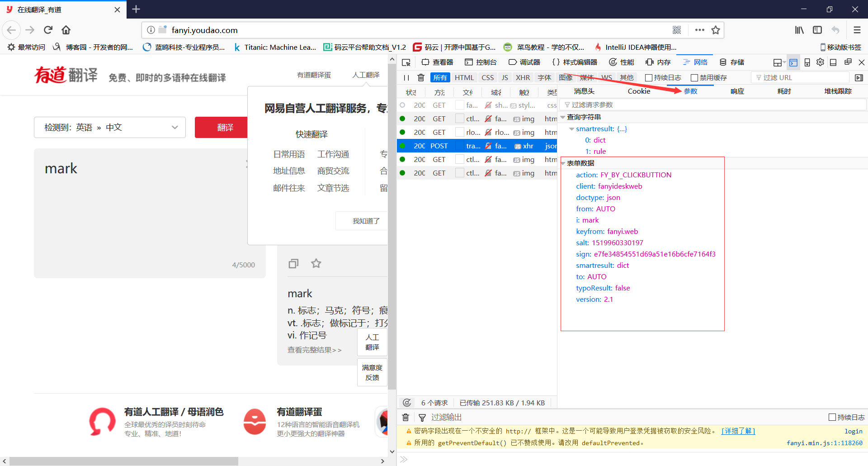
Task: Clear the console output with trash icon
Action: click(x=406, y=417)
